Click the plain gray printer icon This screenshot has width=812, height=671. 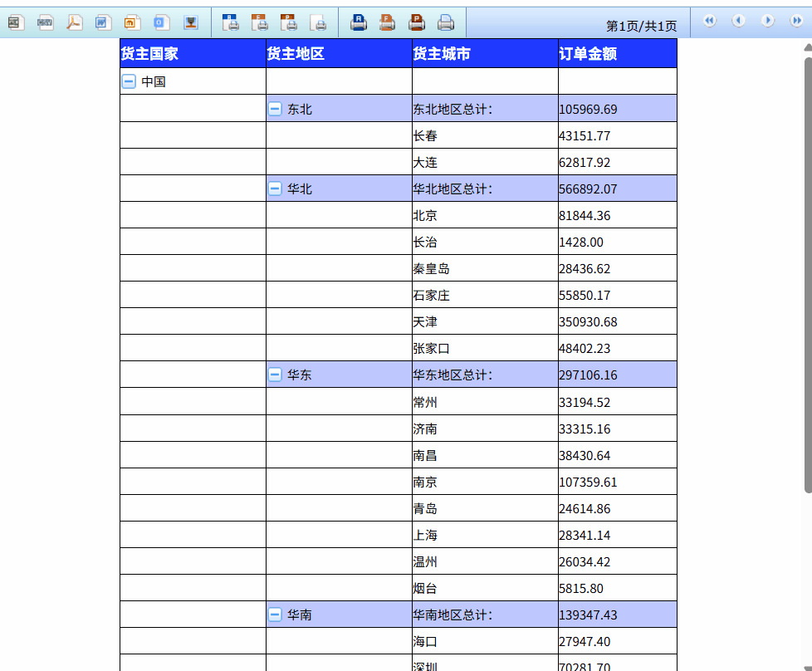(x=445, y=22)
